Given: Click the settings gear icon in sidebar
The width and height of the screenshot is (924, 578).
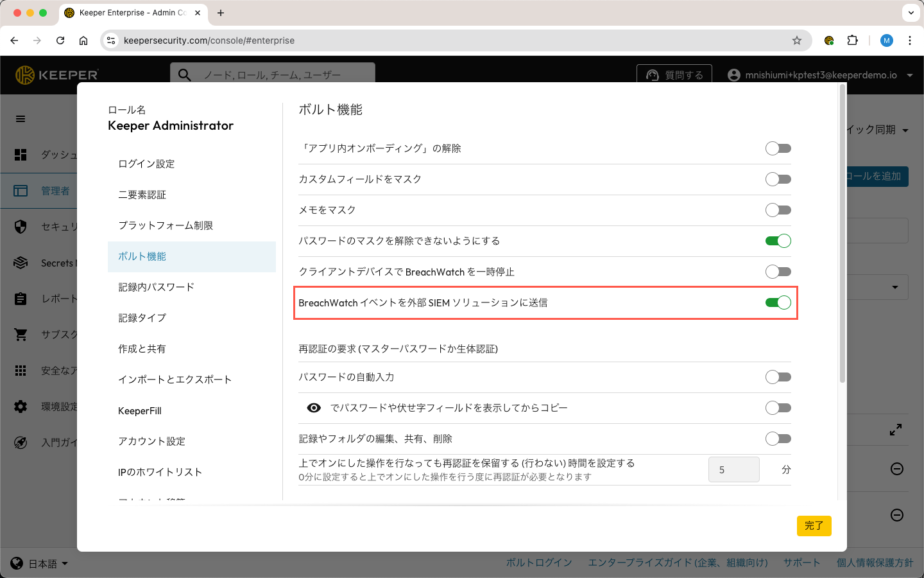Looking at the screenshot, I should 21,407.
